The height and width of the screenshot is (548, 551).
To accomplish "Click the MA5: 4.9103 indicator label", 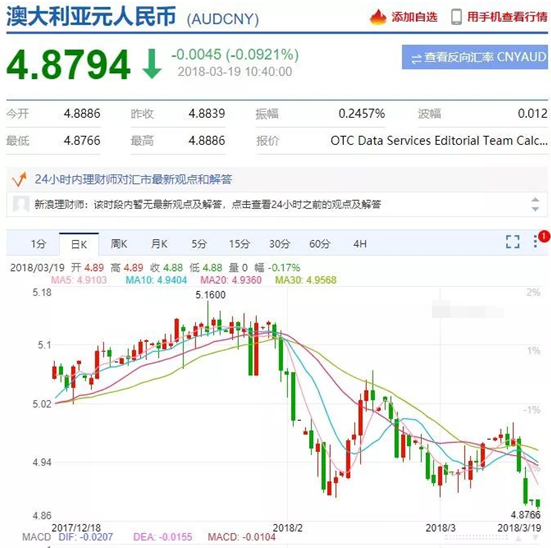I will click(79, 280).
